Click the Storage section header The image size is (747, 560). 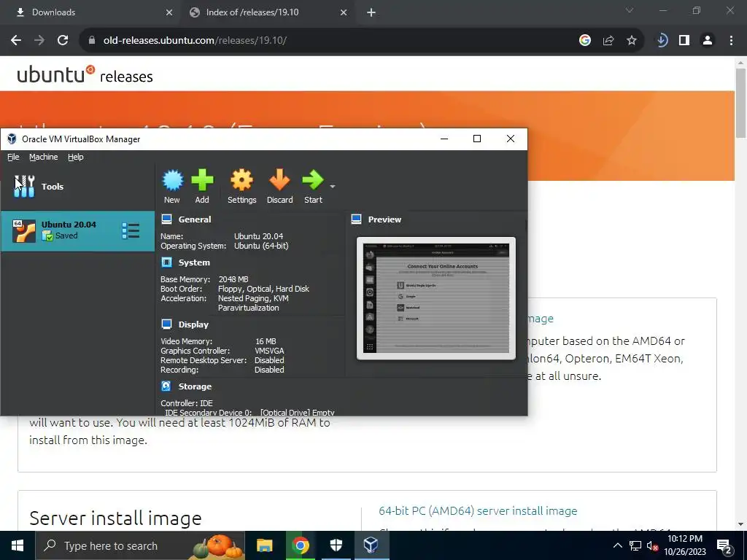click(x=195, y=386)
